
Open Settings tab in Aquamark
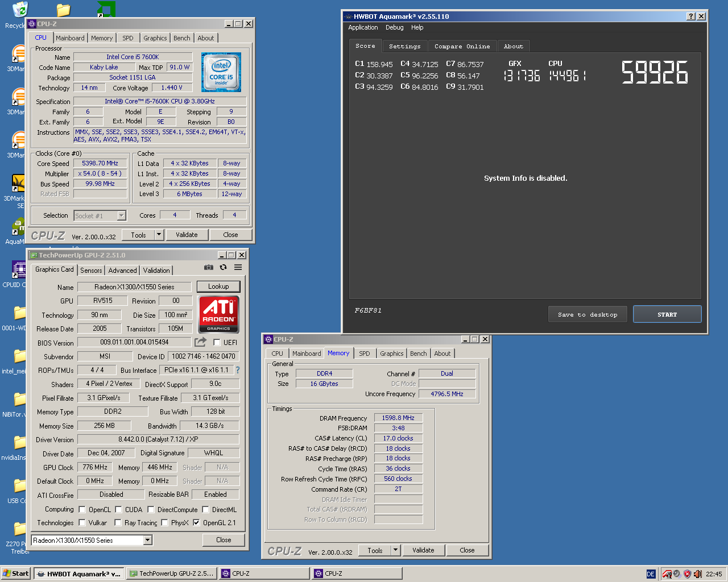click(405, 47)
